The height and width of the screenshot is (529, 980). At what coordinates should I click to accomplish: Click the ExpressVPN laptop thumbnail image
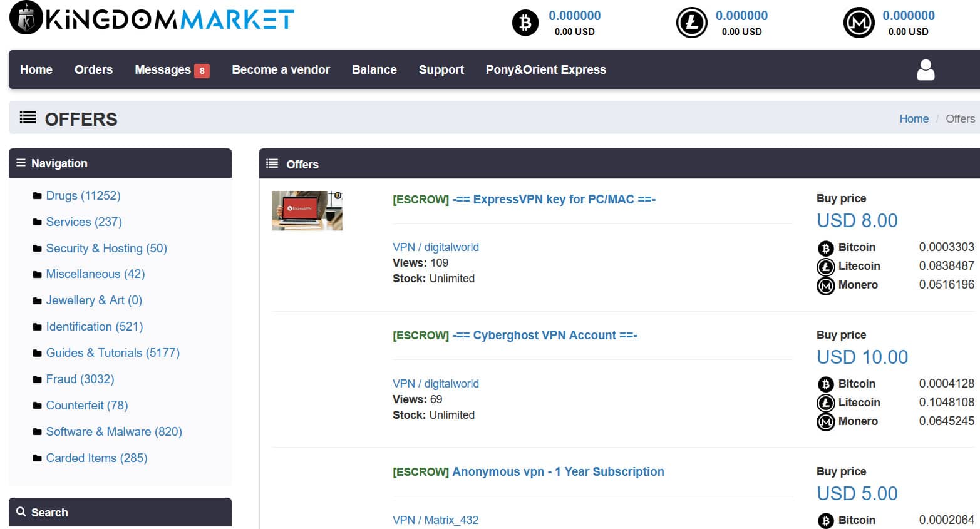307,210
